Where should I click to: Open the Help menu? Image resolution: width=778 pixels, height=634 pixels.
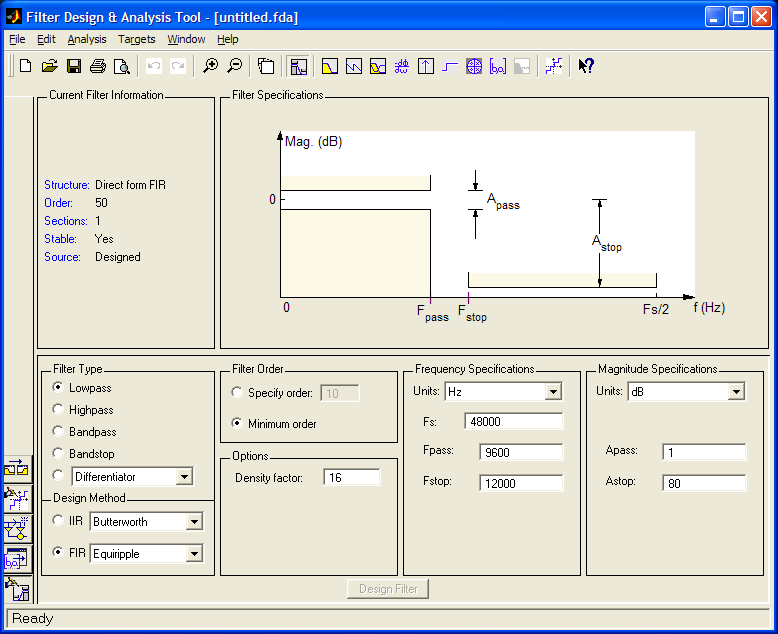tap(228, 39)
